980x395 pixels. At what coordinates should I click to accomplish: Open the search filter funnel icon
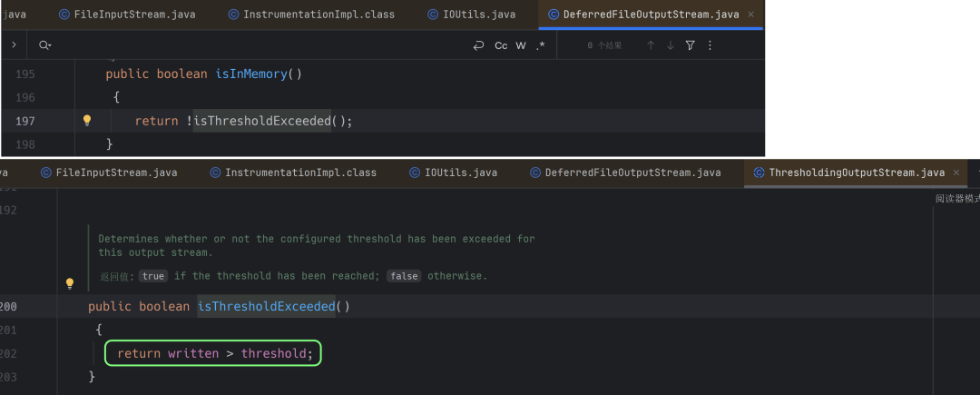pos(690,45)
